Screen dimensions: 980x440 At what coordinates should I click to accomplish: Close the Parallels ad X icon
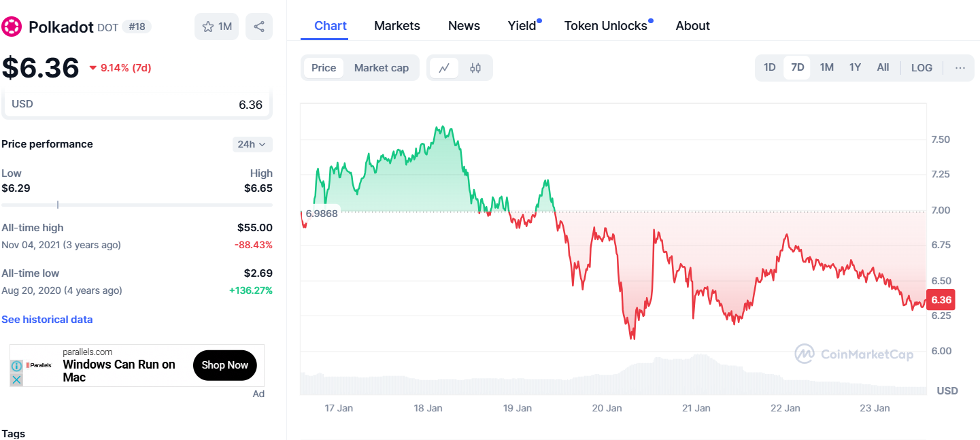tap(17, 379)
